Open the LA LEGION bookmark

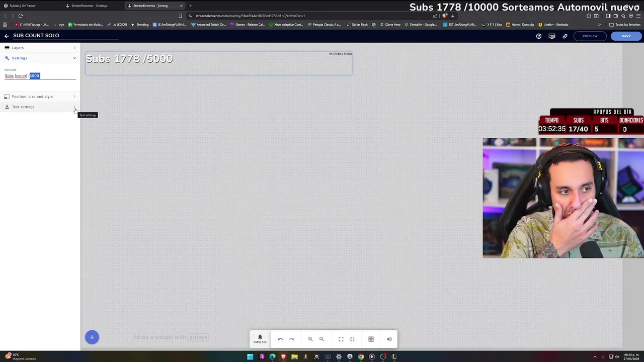tap(117, 25)
